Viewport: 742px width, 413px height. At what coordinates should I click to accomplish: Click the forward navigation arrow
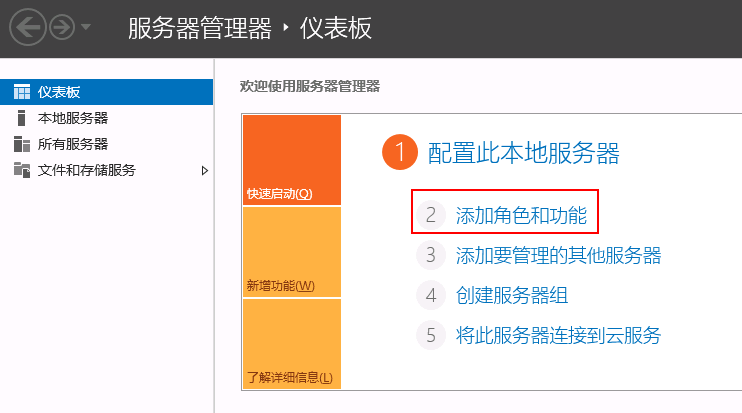(62, 27)
